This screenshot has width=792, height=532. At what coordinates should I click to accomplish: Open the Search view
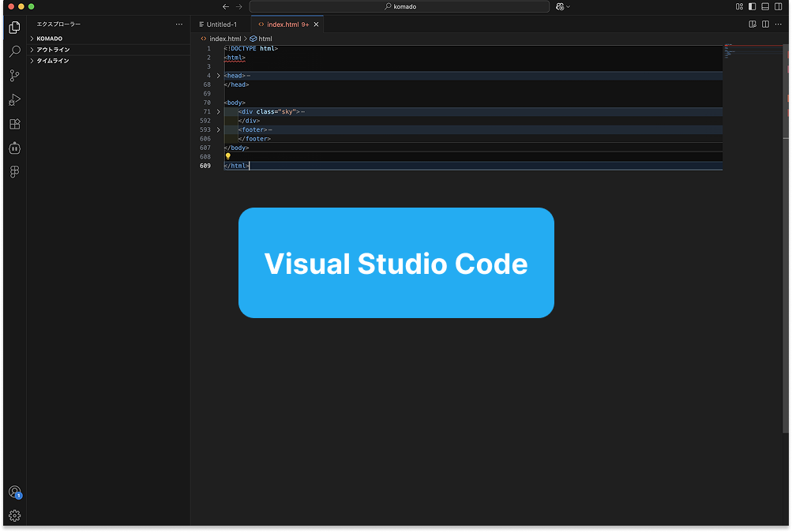click(15, 51)
